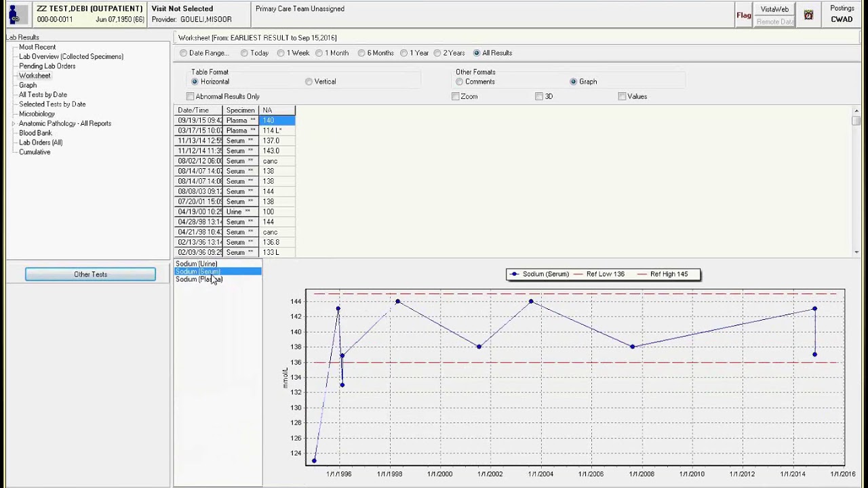868x488 pixels.
Task: Click Date/Time column header
Action: 198,110
